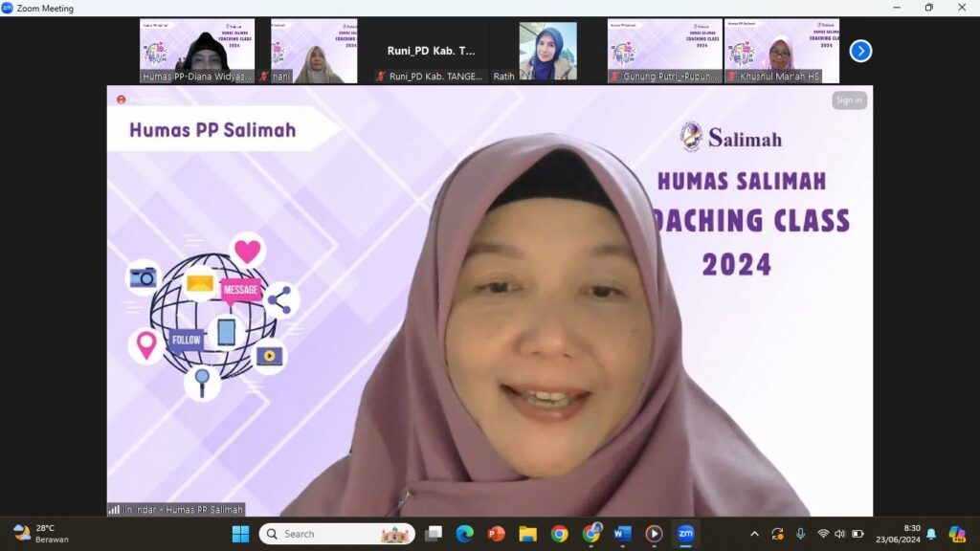Click the battery status icon
Viewport: 980px width, 551px height.
point(857,534)
